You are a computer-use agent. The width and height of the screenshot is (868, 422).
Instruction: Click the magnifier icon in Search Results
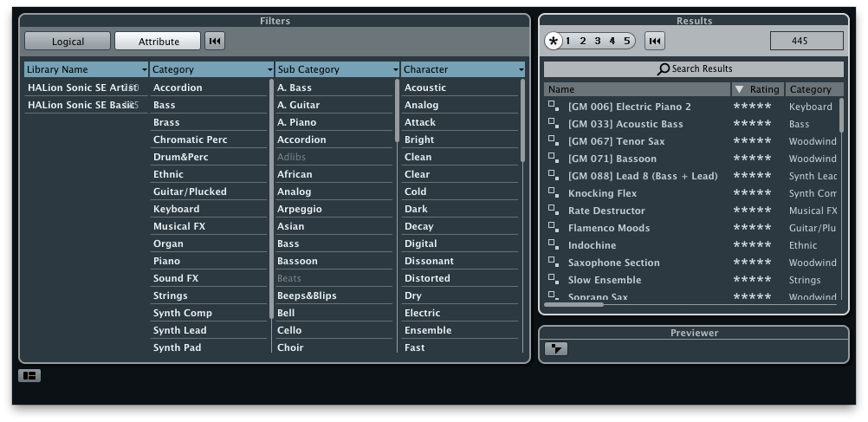pos(663,69)
